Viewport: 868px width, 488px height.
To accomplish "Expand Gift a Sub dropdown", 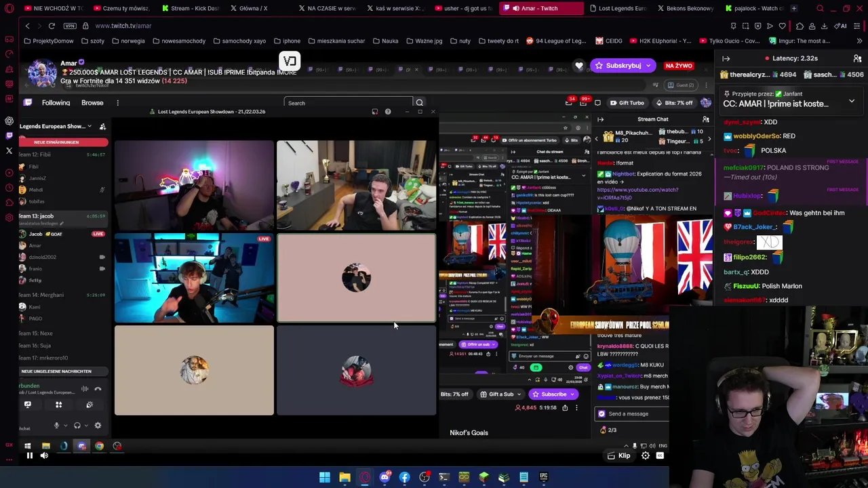I will coord(519,394).
